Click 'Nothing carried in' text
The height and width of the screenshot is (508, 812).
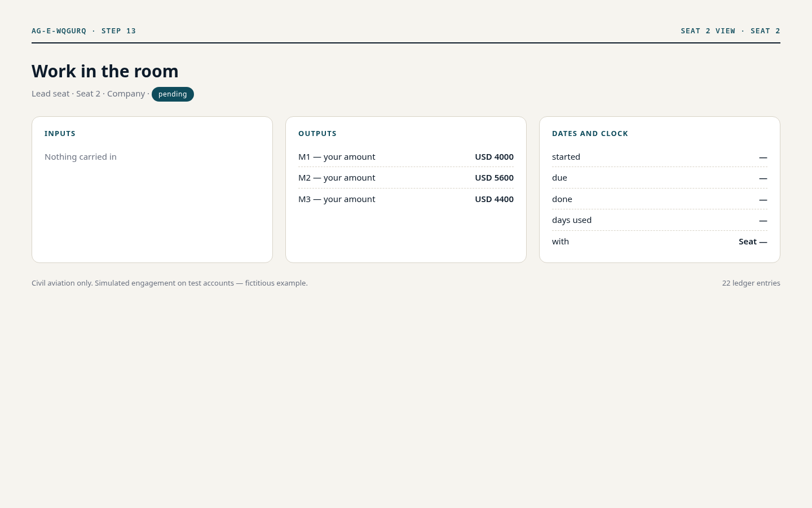[81, 157]
